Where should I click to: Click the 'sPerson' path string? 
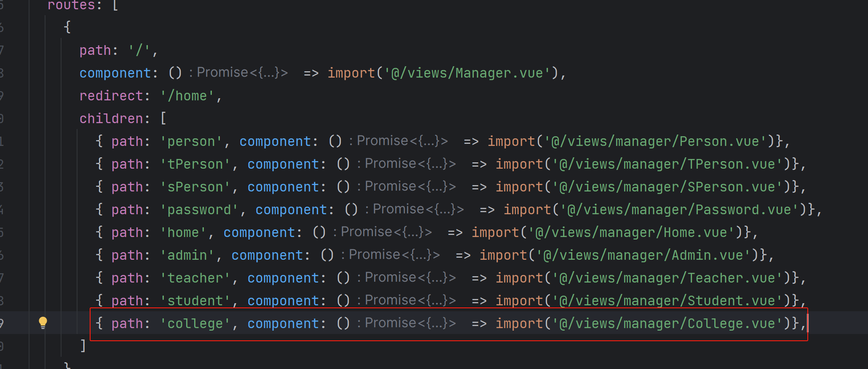click(x=195, y=187)
